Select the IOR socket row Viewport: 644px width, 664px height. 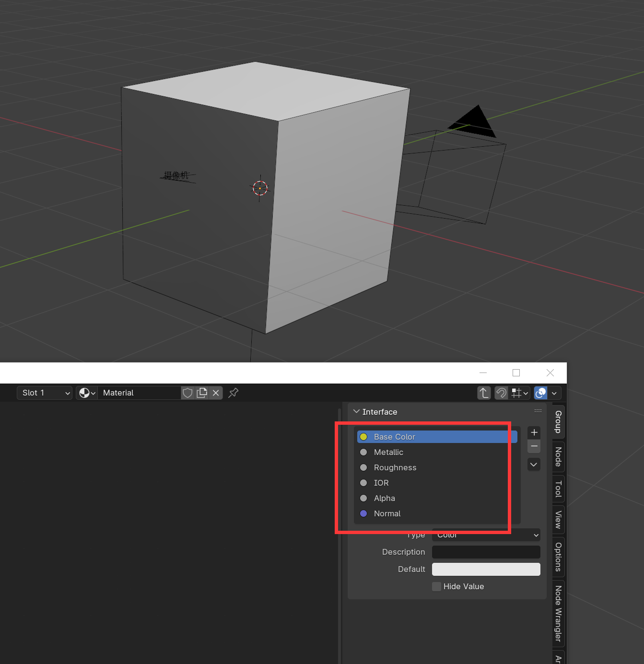click(x=437, y=483)
